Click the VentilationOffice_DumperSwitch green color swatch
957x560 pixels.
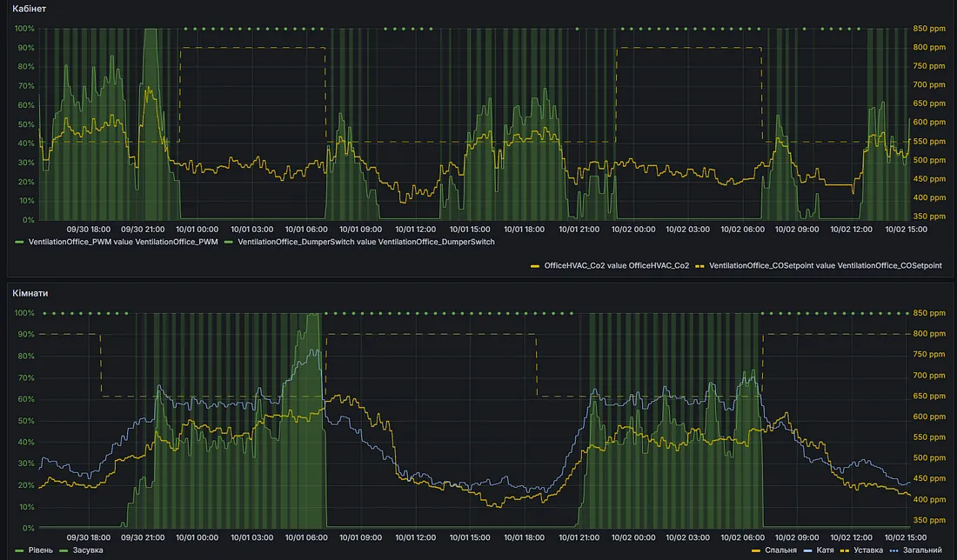click(x=231, y=242)
